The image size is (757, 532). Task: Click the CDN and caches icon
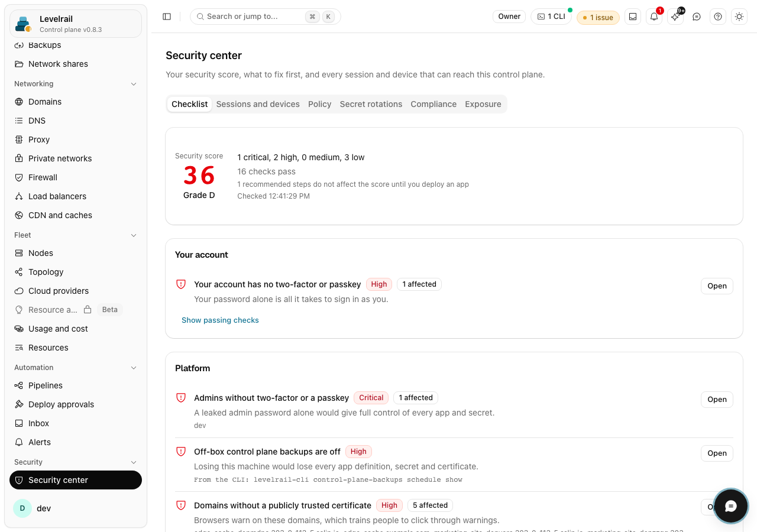coord(19,215)
